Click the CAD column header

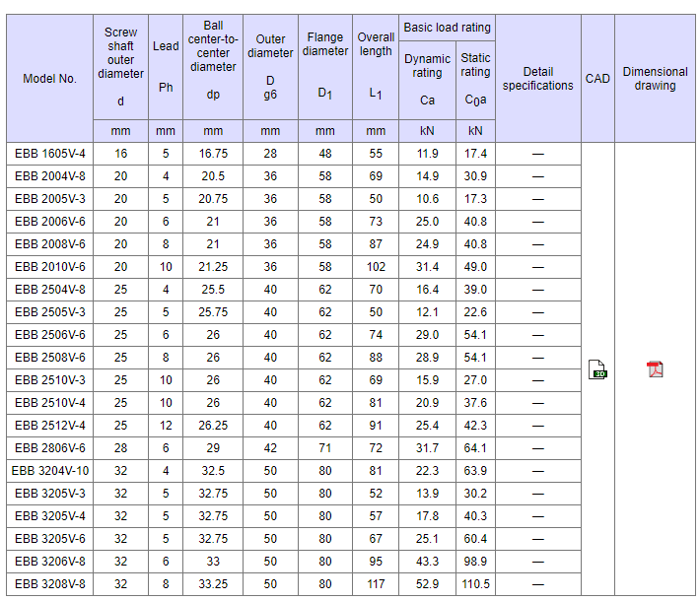[x=597, y=79]
